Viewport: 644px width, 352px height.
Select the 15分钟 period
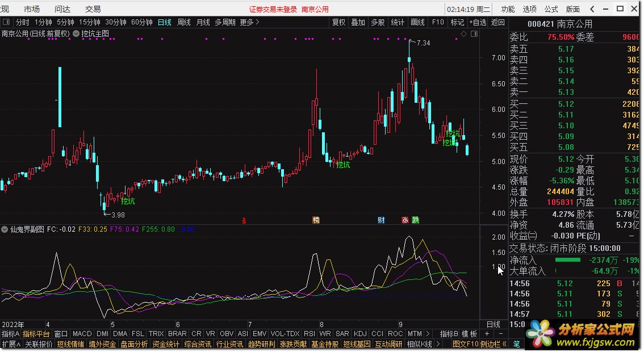[90, 22]
